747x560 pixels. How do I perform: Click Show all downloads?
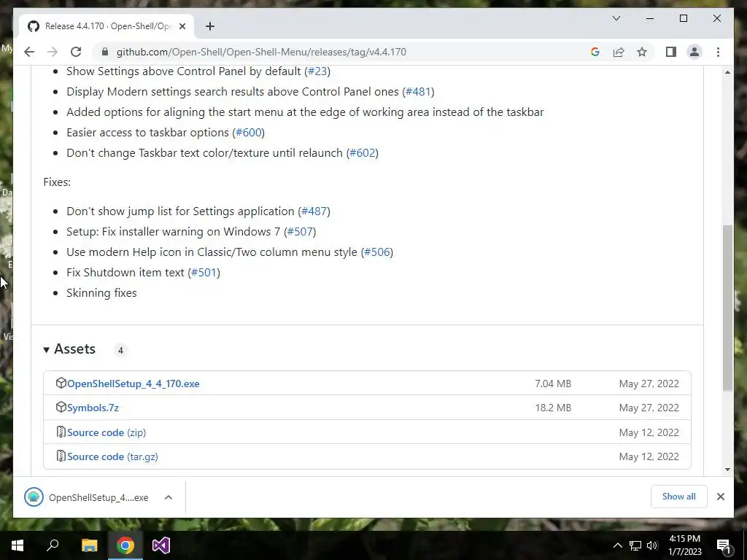pyautogui.click(x=679, y=497)
